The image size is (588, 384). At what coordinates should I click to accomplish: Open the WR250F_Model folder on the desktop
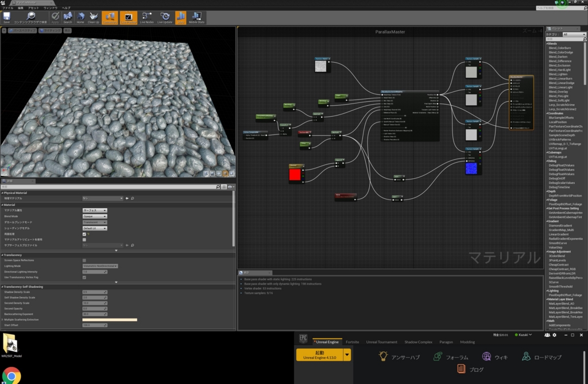11,345
